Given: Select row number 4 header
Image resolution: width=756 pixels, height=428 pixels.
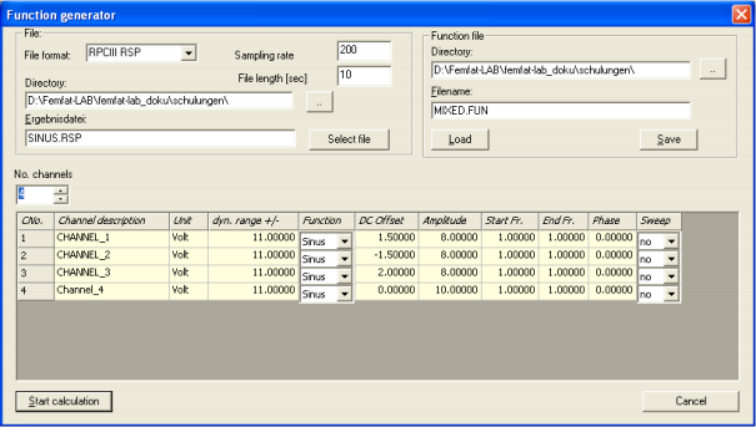Looking at the screenshot, I should click(36, 291).
